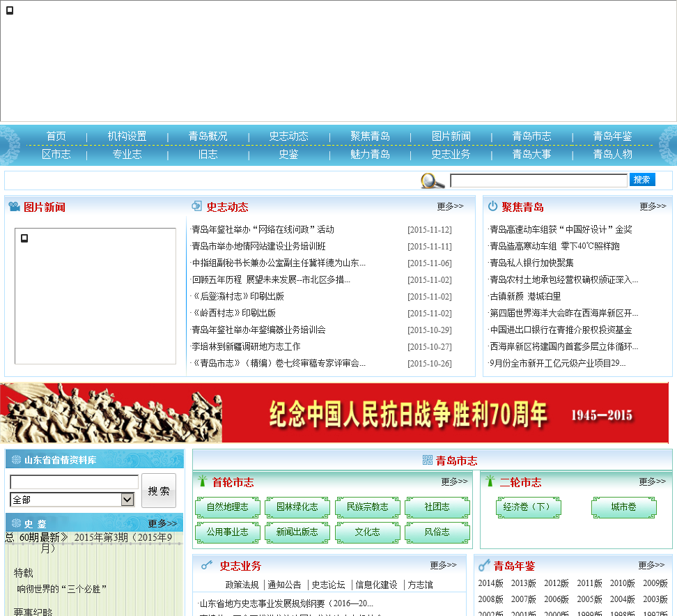Image resolution: width=677 pixels, height=616 pixels.
Task: Click the green icon beside 二轮市志
Action: click(490, 482)
